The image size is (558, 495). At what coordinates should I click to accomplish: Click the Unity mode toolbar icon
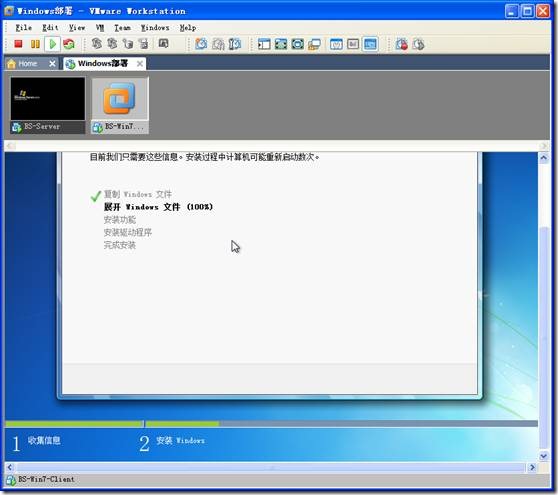314,44
